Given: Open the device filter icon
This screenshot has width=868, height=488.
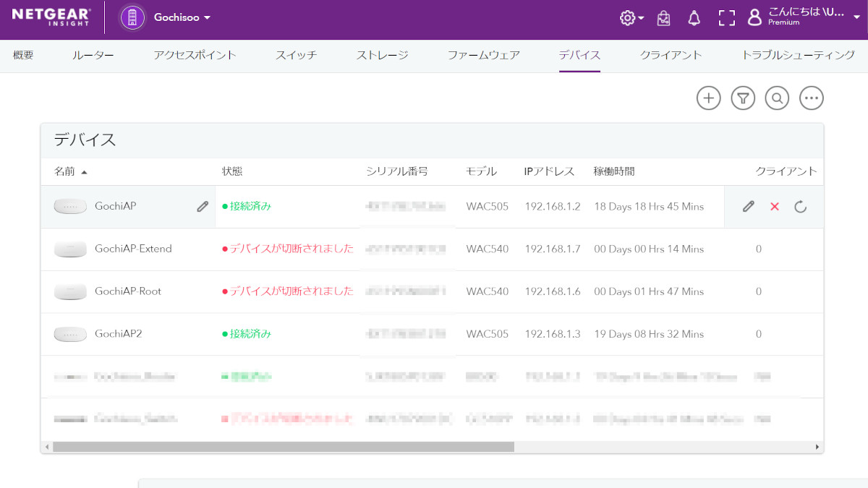Looking at the screenshot, I should coord(743,98).
